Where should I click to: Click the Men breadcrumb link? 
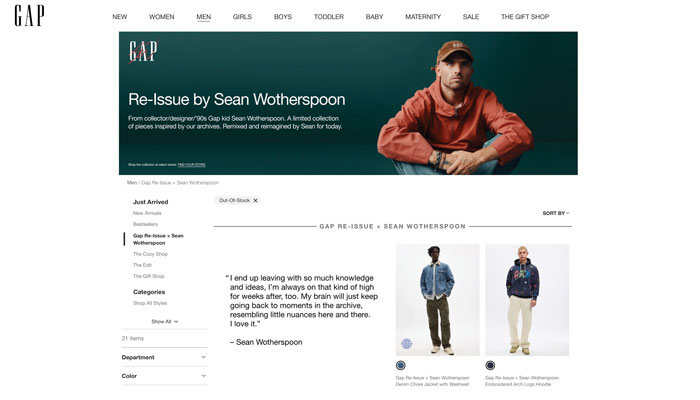(x=132, y=183)
